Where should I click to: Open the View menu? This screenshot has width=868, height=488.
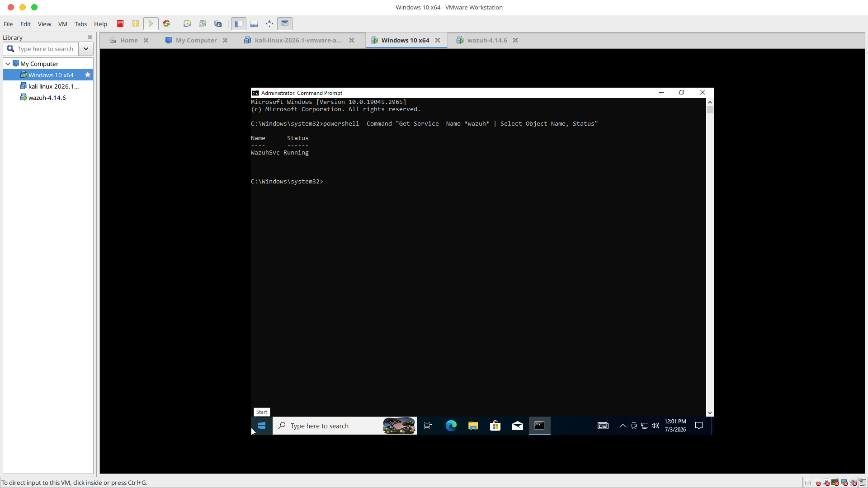[x=44, y=24]
